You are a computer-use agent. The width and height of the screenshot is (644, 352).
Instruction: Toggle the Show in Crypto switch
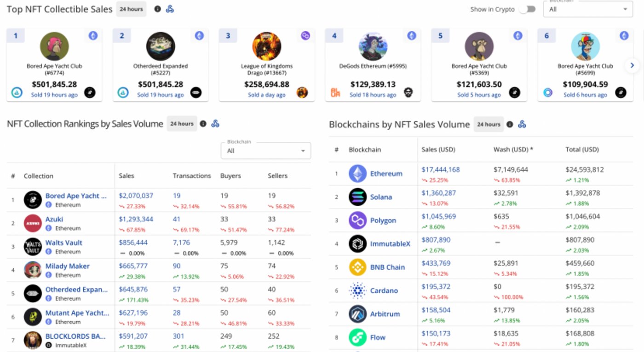point(528,9)
